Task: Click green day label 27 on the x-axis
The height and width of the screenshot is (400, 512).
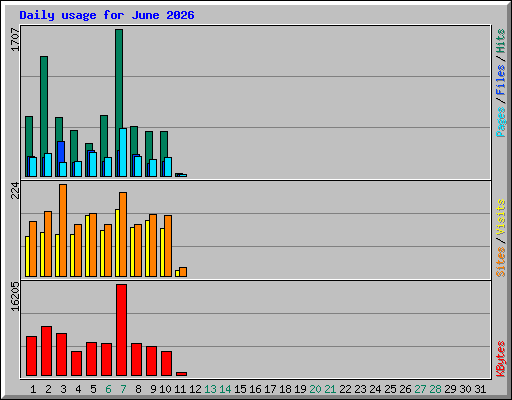Action: click(x=420, y=389)
